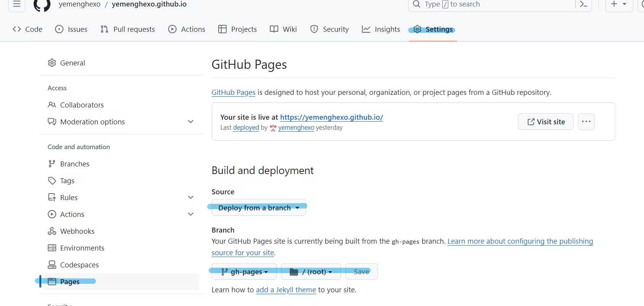Open the / (root) folder dropdown
This screenshot has height=306, width=644.
[x=311, y=272]
